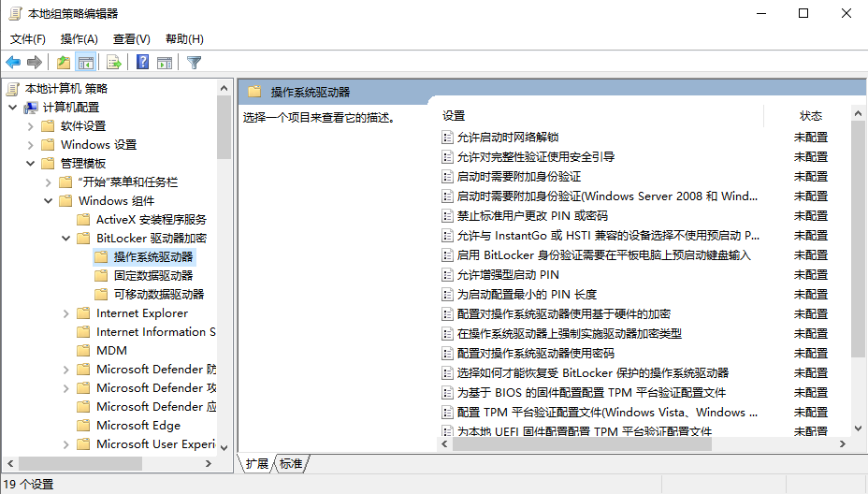Toggle the Show/Hide console tree icon
The image size is (868, 494).
pos(86,63)
